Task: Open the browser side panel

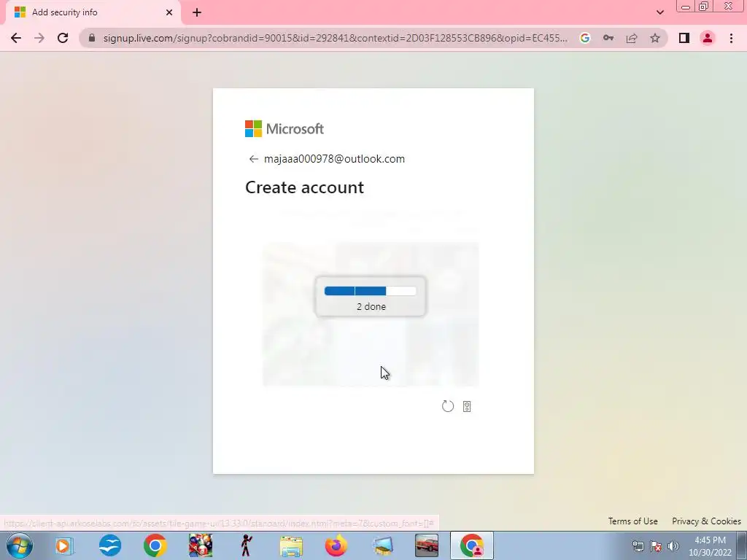Action: click(x=684, y=38)
